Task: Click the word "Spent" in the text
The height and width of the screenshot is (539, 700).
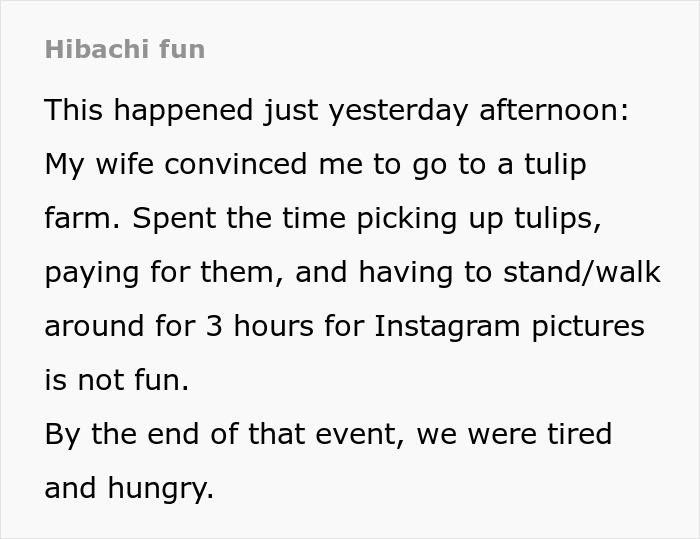Action: click(165, 219)
